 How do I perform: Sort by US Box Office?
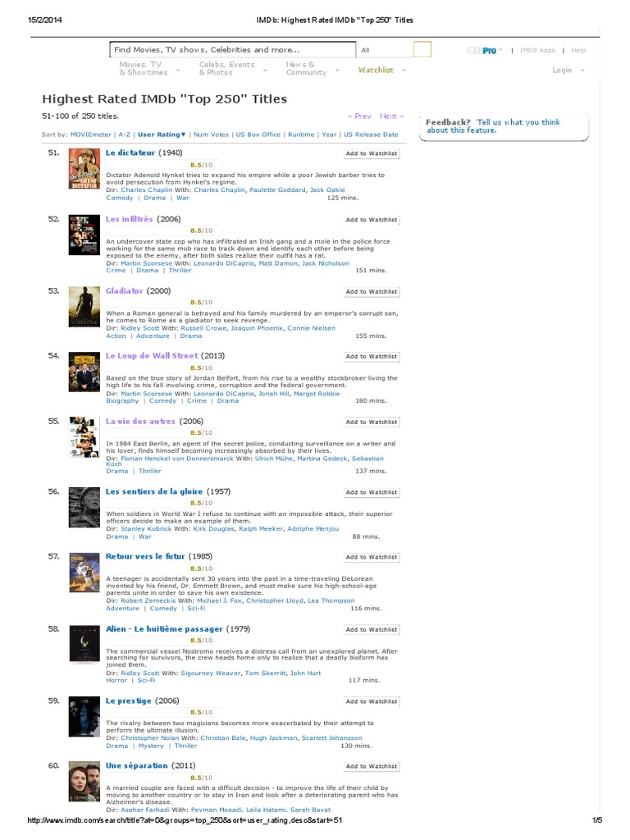point(258,135)
